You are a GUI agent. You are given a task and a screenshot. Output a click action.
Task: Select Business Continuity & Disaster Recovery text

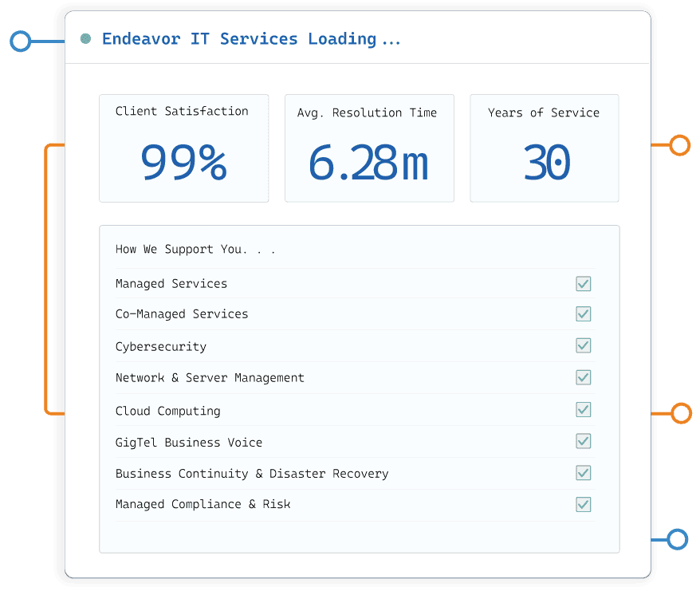click(x=252, y=474)
